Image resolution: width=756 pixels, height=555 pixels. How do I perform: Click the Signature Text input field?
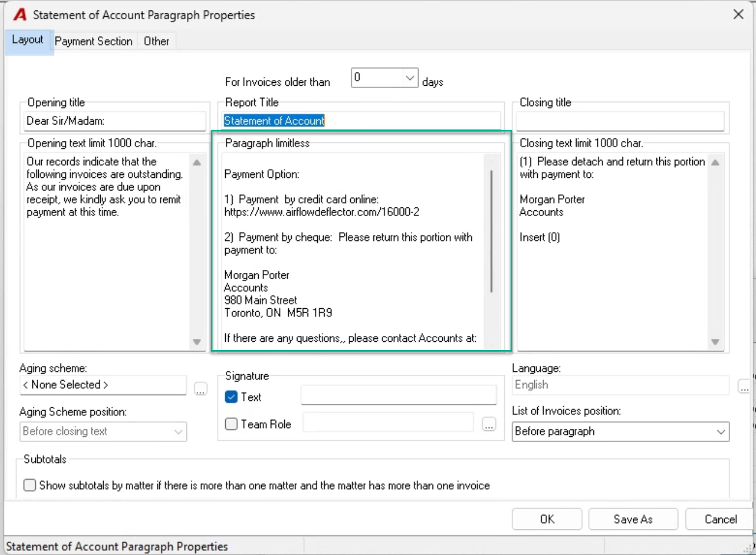tap(399, 395)
